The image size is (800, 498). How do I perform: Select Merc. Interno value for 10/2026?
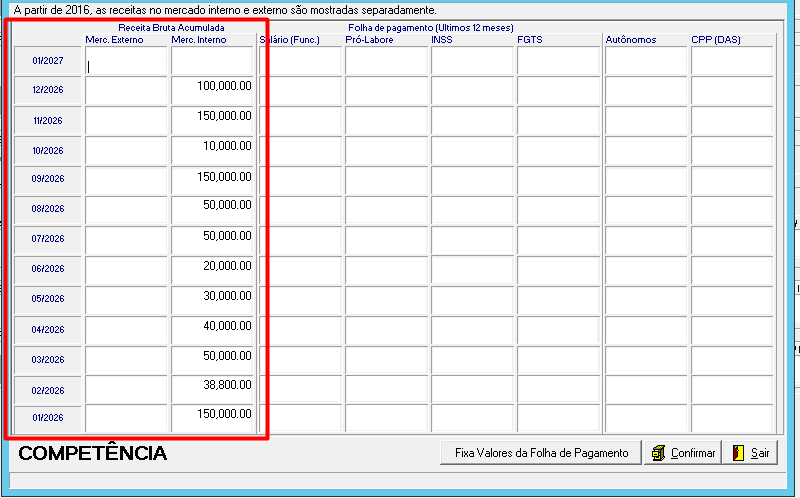212,151
